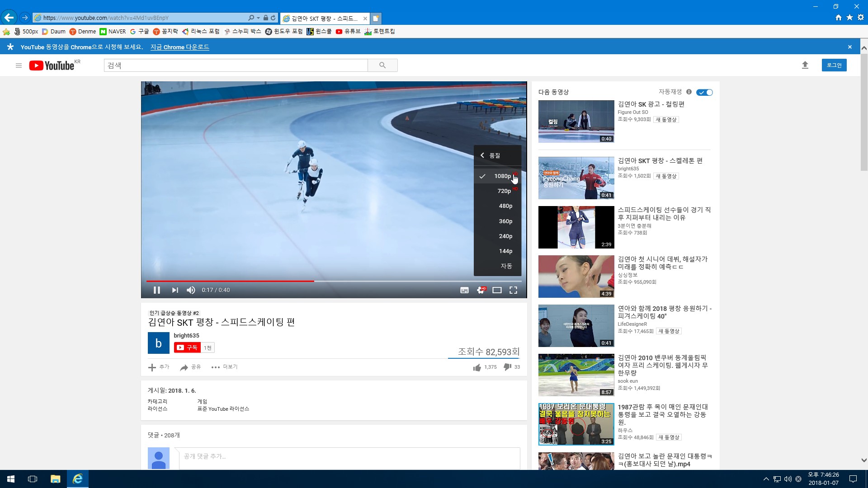Go forward with browser forward arrow
The height and width of the screenshot is (488, 868).
(x=25, y=18)
